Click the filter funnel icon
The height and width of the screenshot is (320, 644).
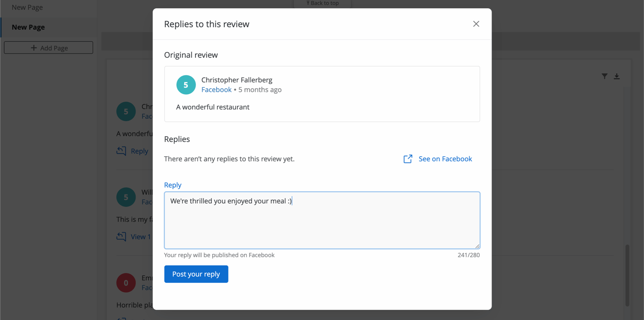(604, 76)
